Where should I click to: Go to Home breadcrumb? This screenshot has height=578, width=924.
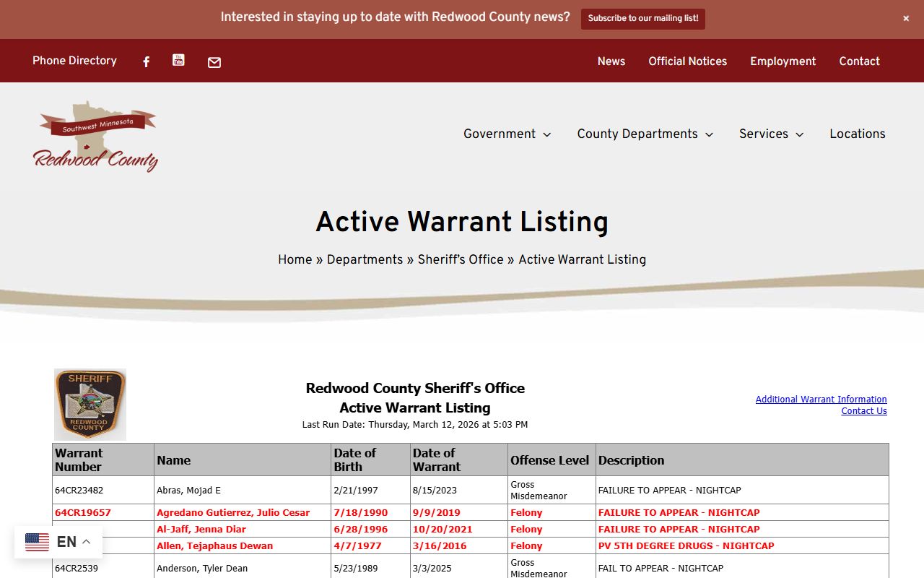(x=295, y=259)
